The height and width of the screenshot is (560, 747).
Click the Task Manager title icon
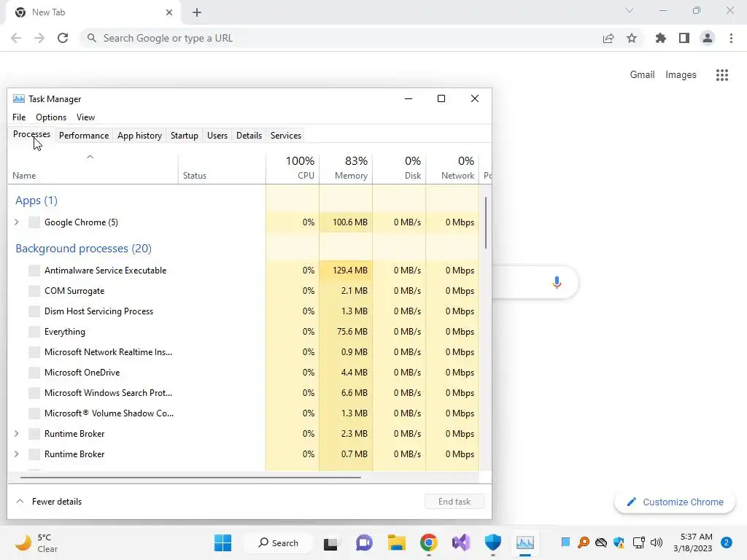18,98
